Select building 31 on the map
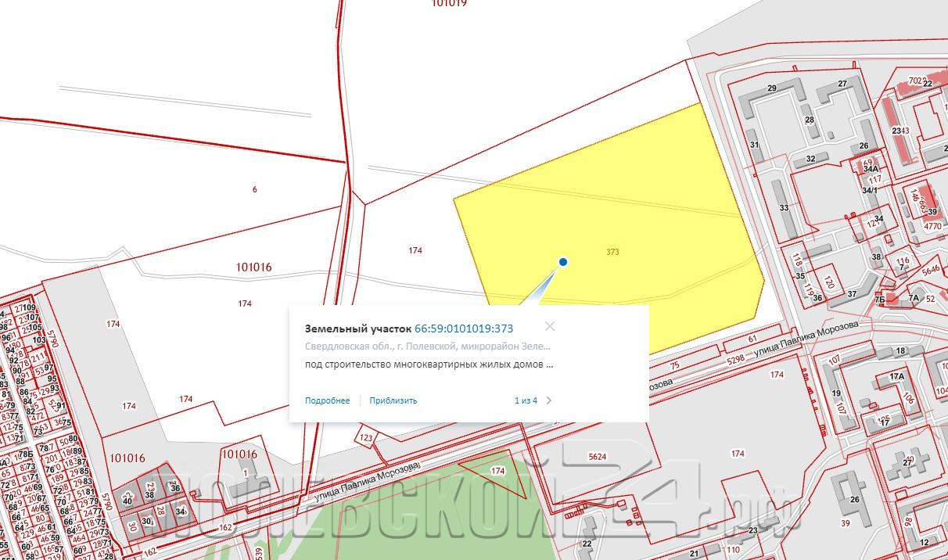 754,145
